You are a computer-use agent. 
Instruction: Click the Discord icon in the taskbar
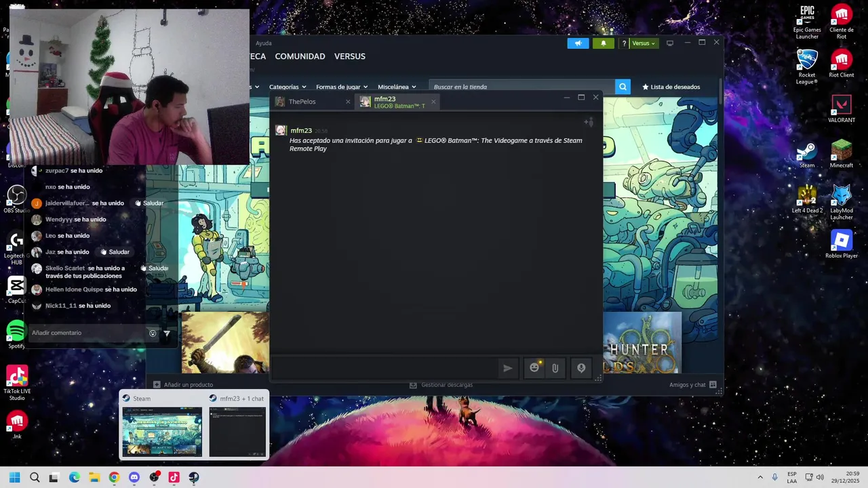pyautogui.click(x=134, y=477)
